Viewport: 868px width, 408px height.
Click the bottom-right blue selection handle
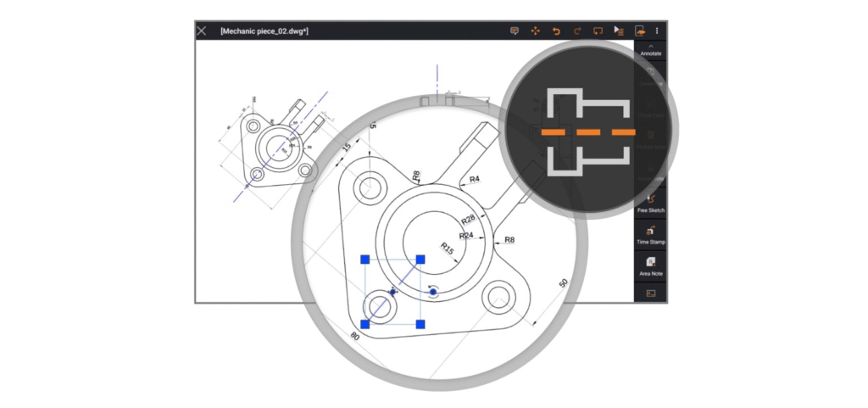(420, 324)
